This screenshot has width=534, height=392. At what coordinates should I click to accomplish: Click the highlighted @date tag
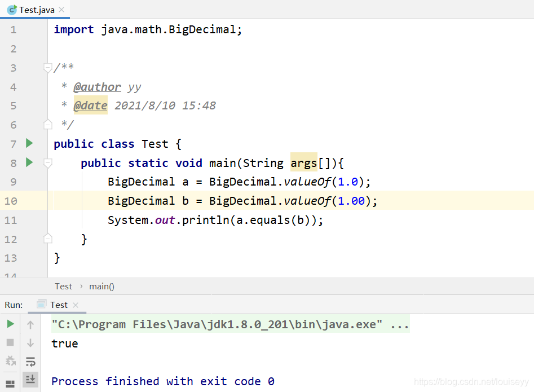(x=90, y=105)
